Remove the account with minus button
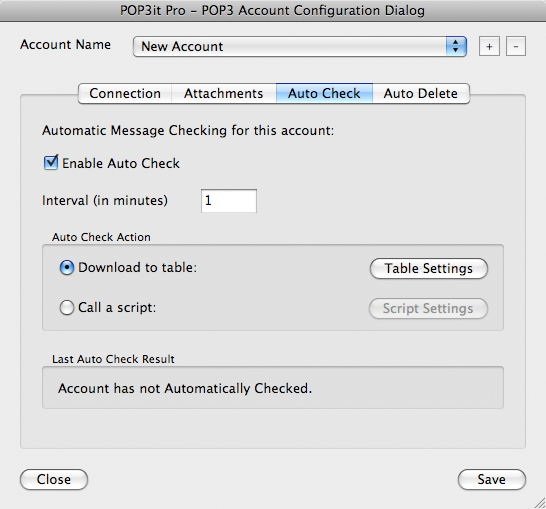Screen dimensions: 546x509 tap(516, 46)
